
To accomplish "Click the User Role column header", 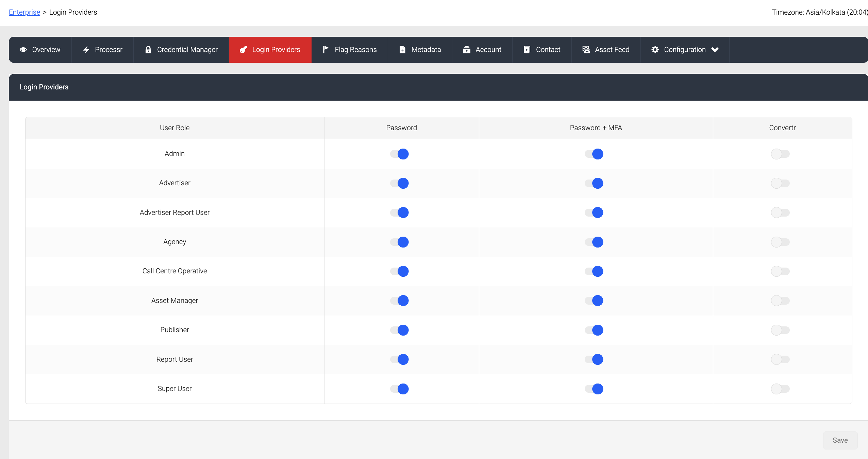I will [x=175, y=128].
